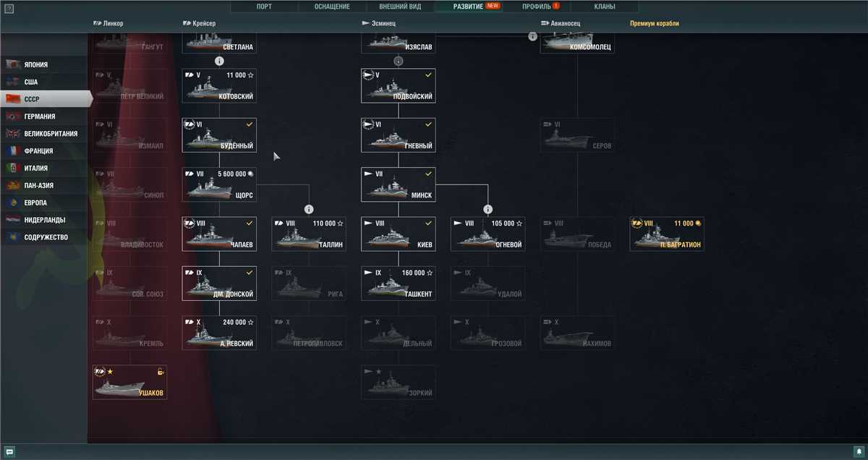Select the Кремль battleship card
Viewport: 868px width, 460px height.
(129, 333)
